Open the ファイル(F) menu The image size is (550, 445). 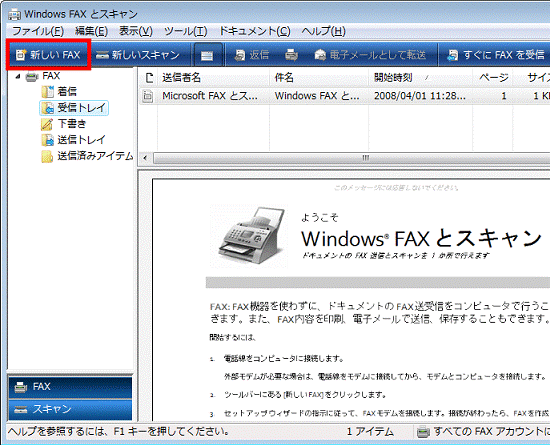pos(38,31)
